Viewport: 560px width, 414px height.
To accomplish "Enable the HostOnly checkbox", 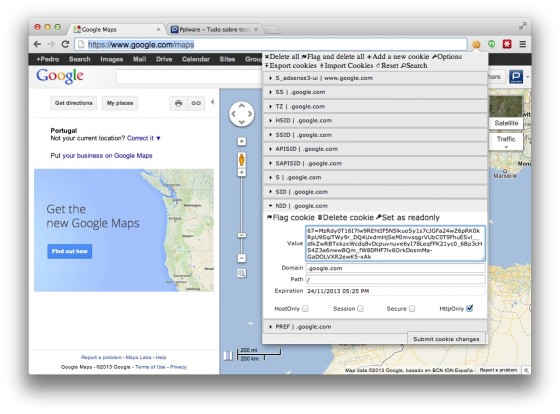I will click(305, 309).
